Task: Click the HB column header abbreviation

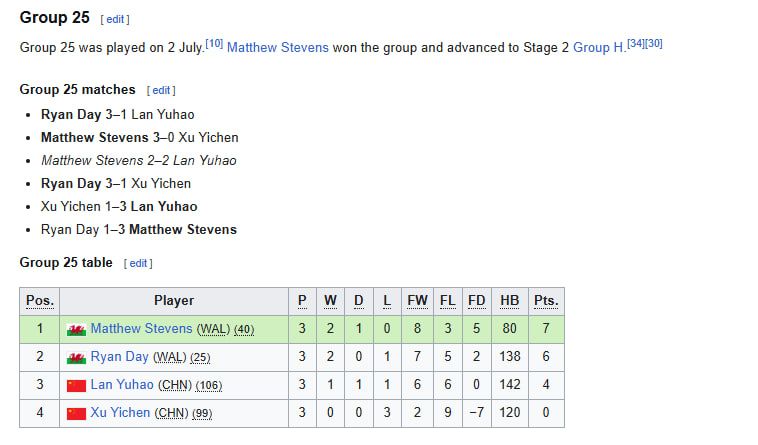Action: click(x=510, y=301)
